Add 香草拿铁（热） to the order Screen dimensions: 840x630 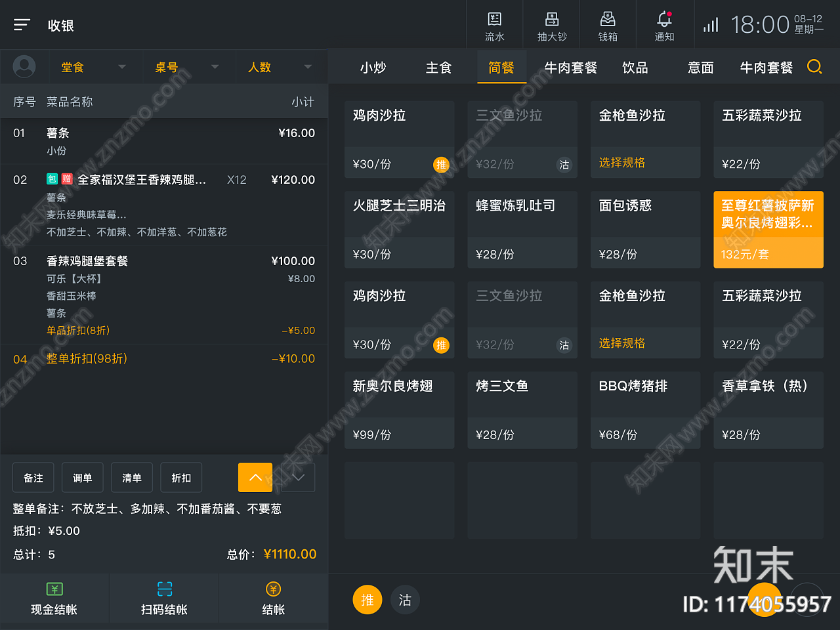coord(768,410)
